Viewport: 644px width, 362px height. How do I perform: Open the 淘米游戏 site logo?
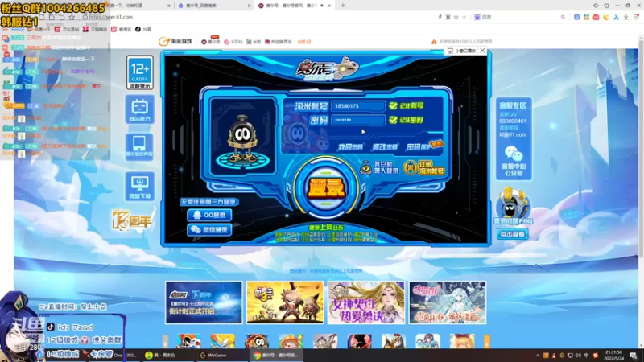(175, 42)
